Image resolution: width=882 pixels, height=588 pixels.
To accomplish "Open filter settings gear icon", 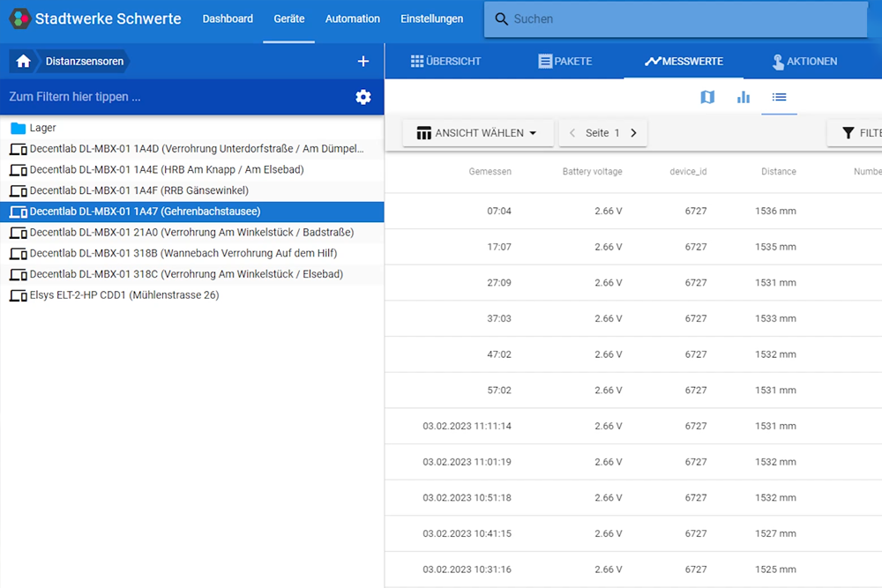I will click(363, 97).
